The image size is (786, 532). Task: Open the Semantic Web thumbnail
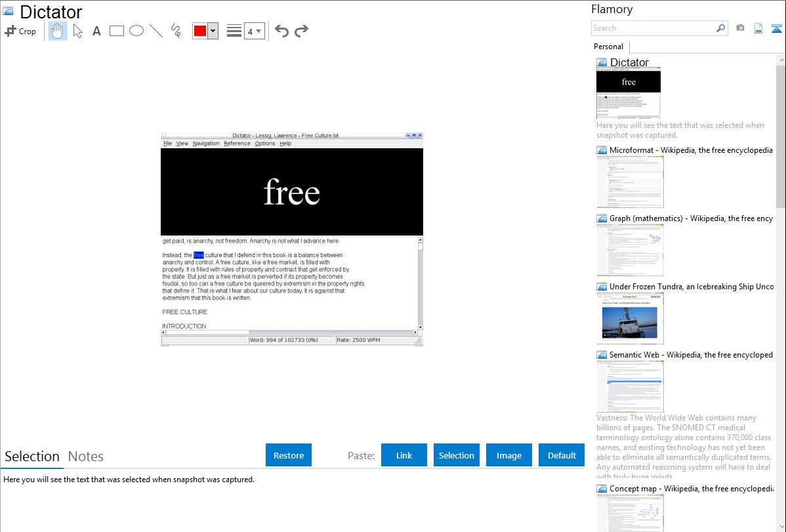630,386
